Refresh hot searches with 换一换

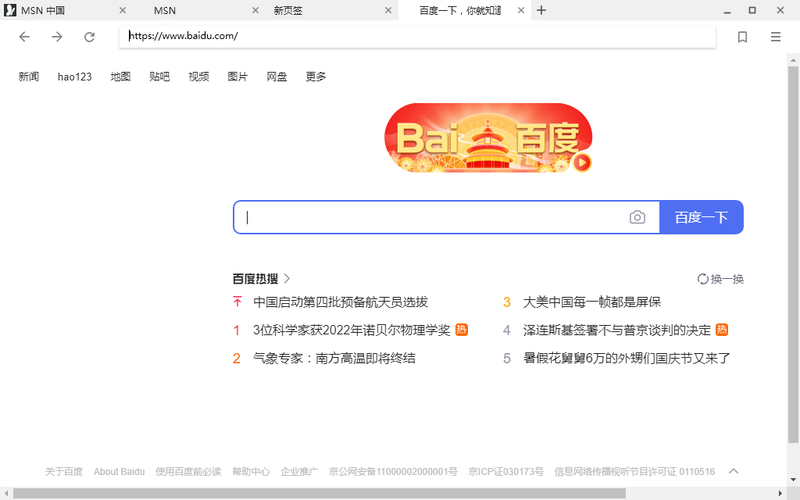click(x=720, y=279)
